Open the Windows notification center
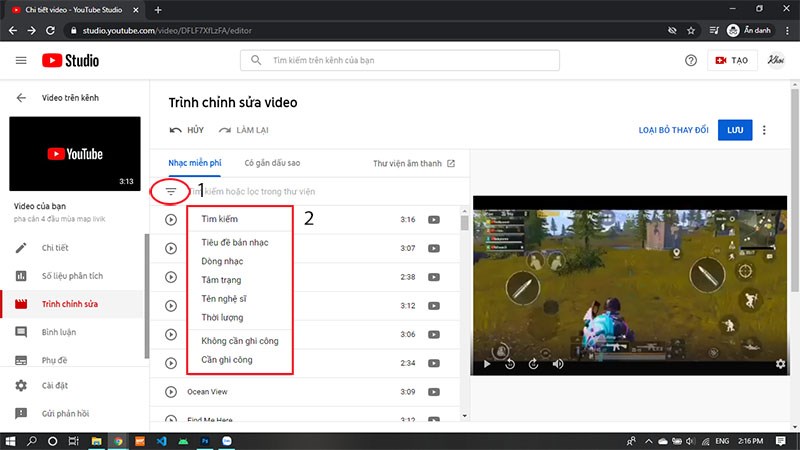Image resolution: width=800 pixels, height=450 pixels. coord(781,441)
